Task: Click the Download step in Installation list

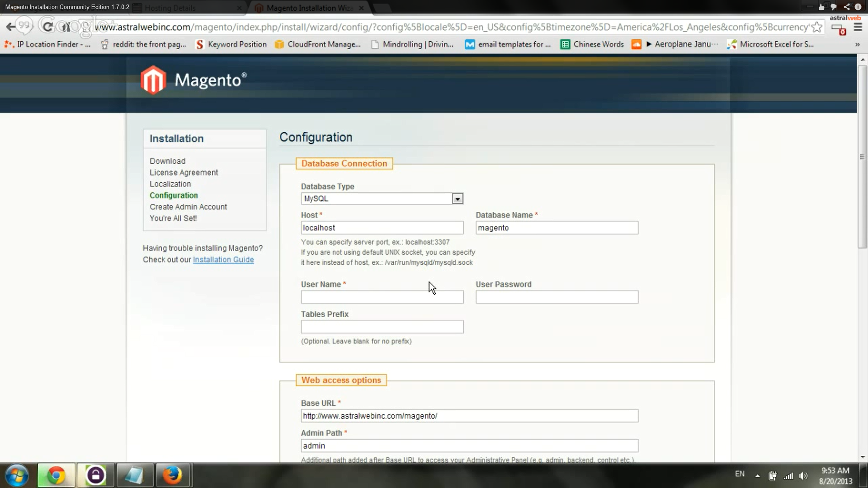Action: click(167, 161)
